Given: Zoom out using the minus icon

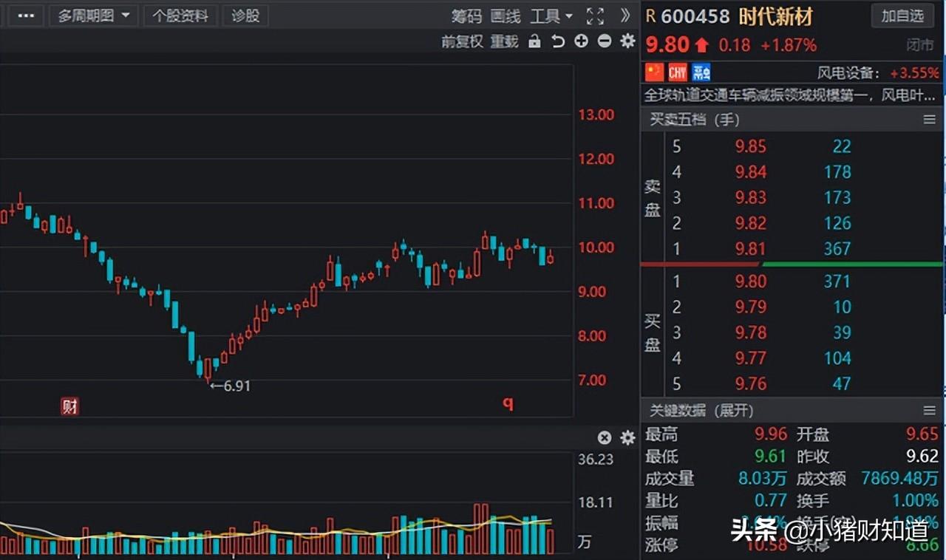Looking at the screenshot, I should point(604,42).
